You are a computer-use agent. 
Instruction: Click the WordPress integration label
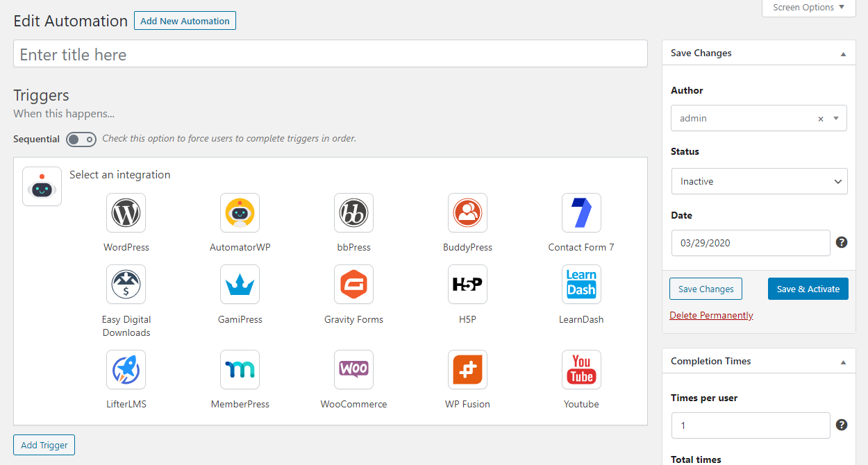point(126,247)
